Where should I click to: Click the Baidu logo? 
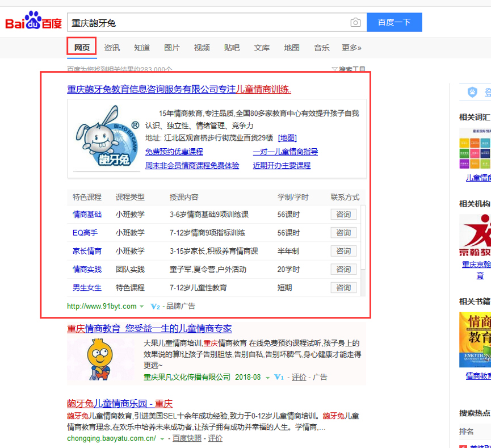pyautogui.click(x=33, y=22)
